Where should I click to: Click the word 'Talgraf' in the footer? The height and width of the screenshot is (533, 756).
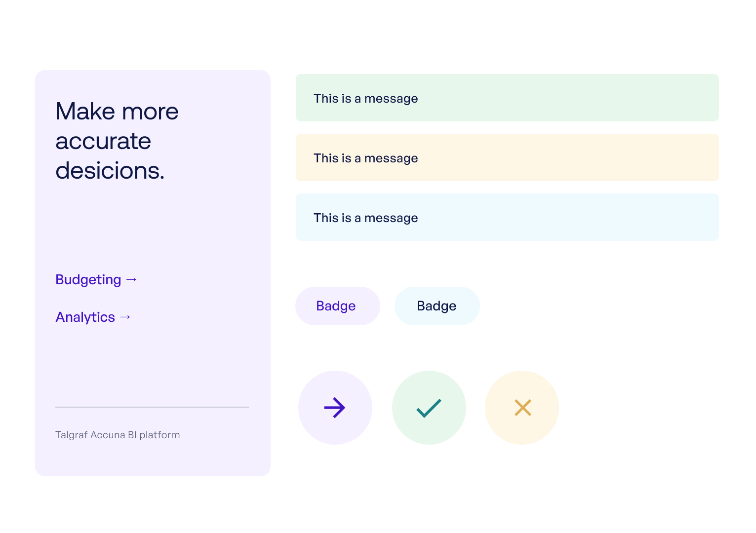click(71, 435)
